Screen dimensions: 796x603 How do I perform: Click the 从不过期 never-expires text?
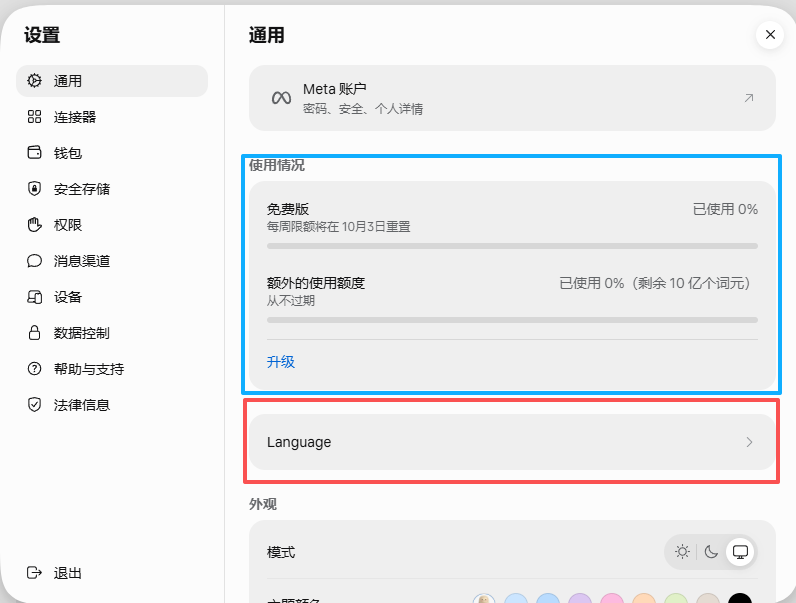pos(291,300)
